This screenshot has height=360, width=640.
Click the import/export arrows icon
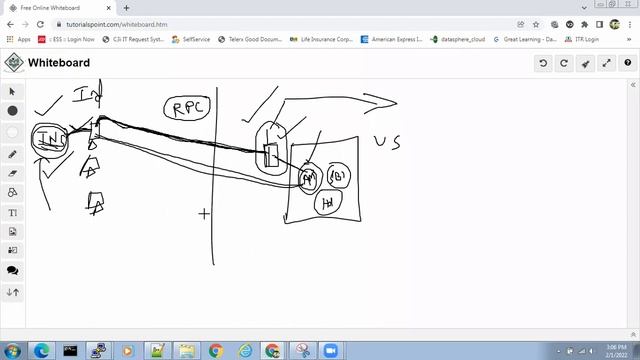pos(12,292)
